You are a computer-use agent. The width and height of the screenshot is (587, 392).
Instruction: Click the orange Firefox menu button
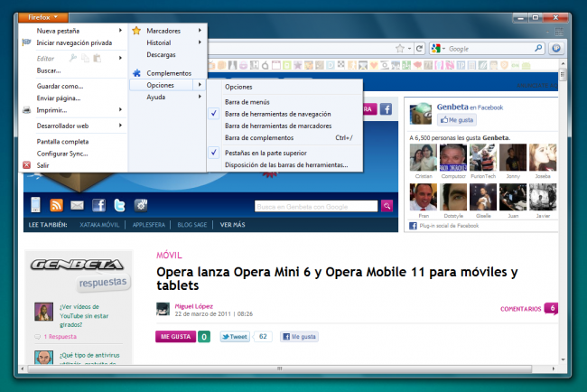(43, 17)
